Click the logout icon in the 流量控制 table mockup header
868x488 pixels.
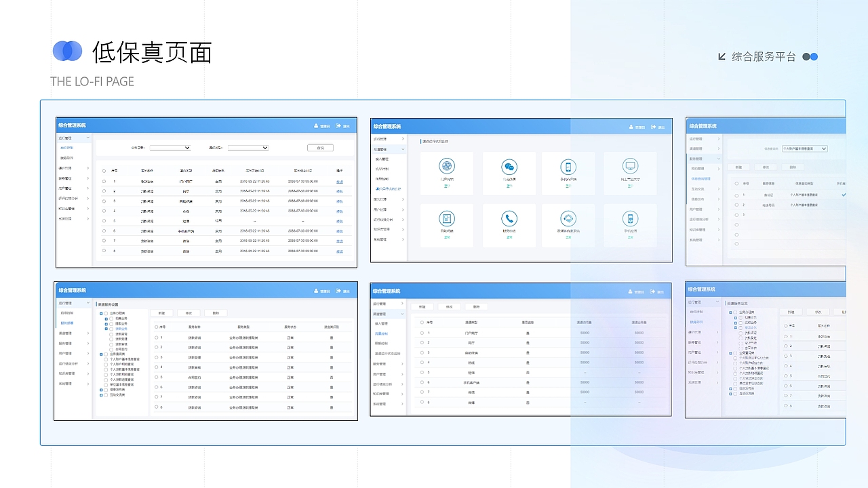pyautogui.click(x=653, y=291)
